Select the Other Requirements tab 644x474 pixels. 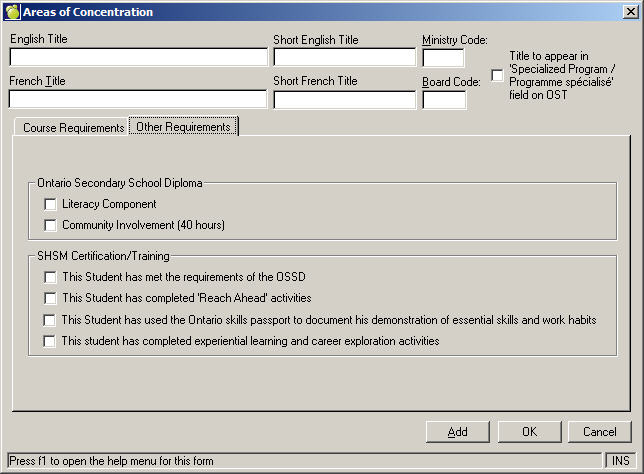click(x=183, y=127)
